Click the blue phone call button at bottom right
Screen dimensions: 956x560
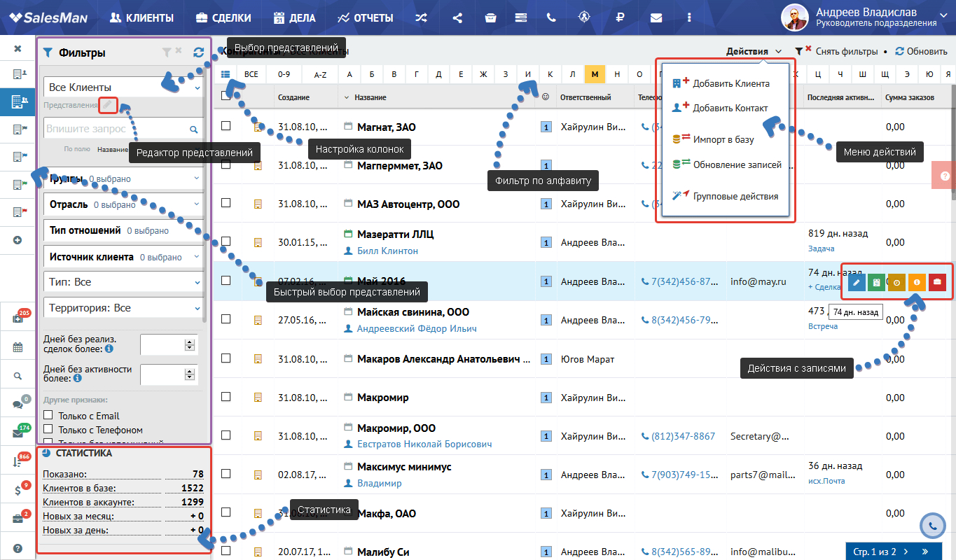tap(932, 525)
